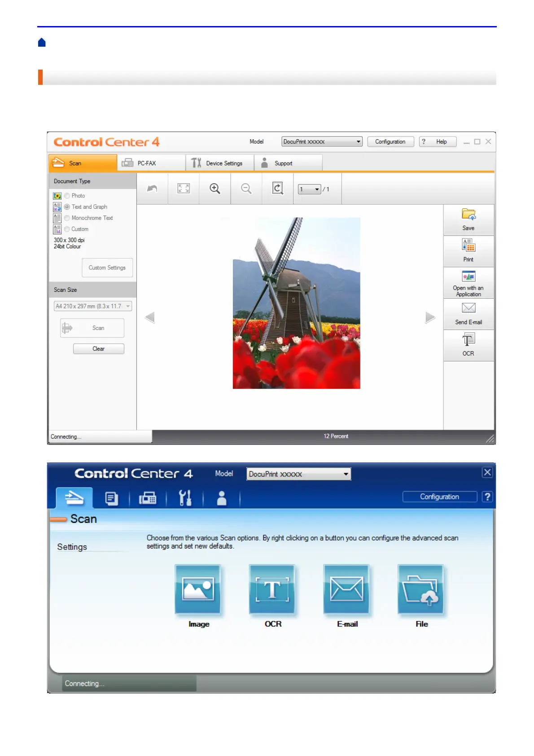Open the Device Settings tab
Viewport: 534px width, 756px height.
pos(220,163)
